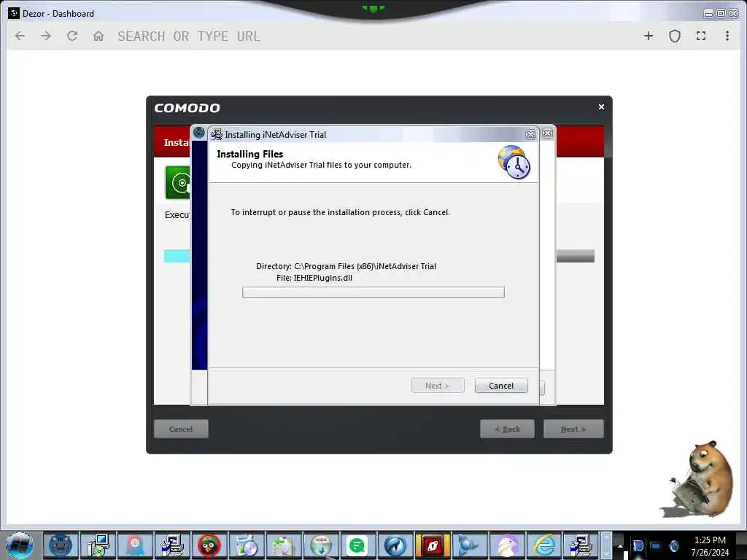Add a new tab with the plus icon
Image resolution: width=747 pixels, height=560 pixels.
[649, 36]
